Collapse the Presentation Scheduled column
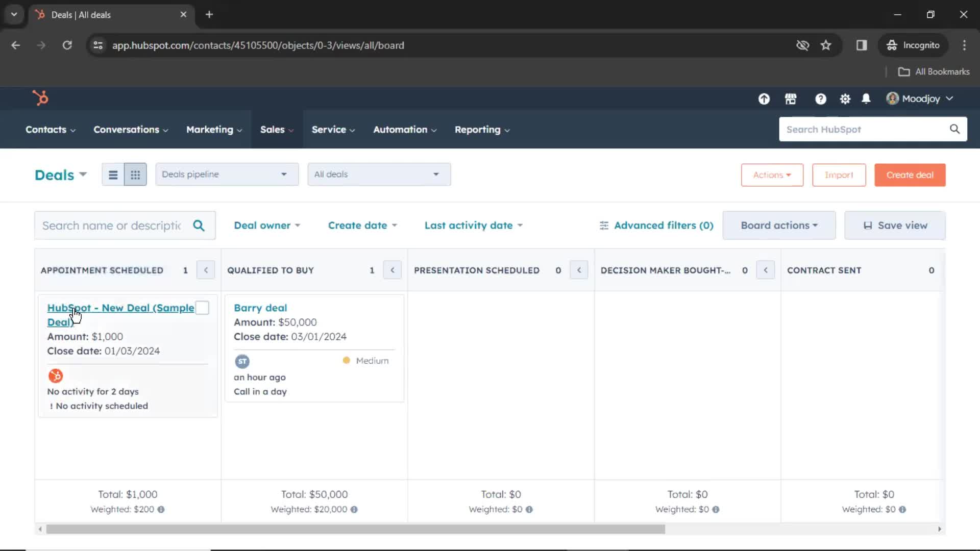This screenshot has width=980, height=551. tap(579, 270)
